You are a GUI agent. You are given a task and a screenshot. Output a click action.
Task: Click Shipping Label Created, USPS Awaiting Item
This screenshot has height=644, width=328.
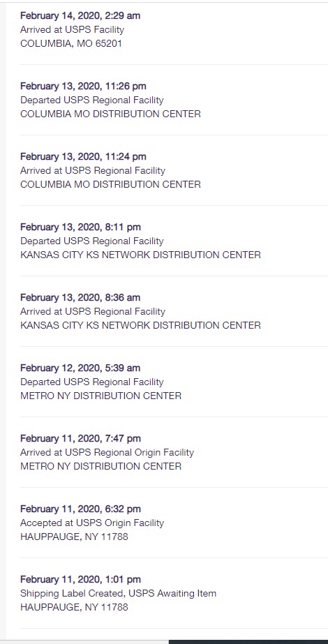118,594
